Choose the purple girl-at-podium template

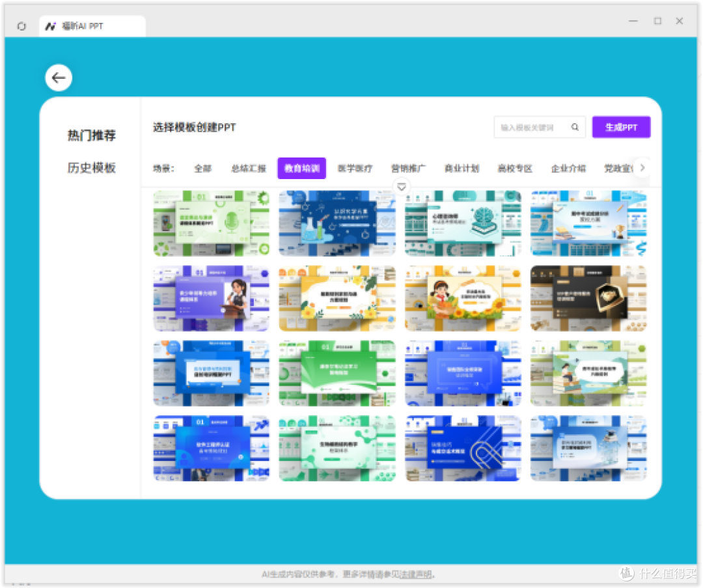click(212, 298)
